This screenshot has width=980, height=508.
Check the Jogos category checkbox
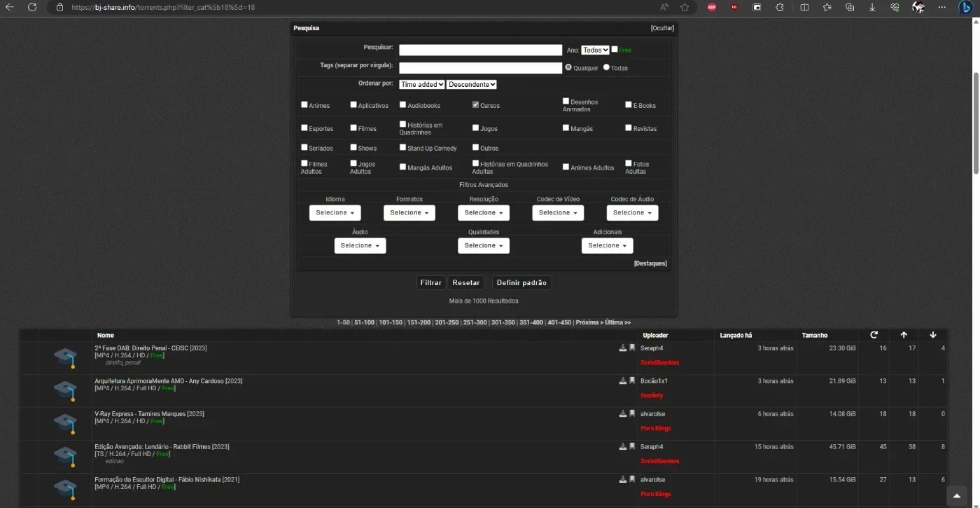tap(475, 128)
